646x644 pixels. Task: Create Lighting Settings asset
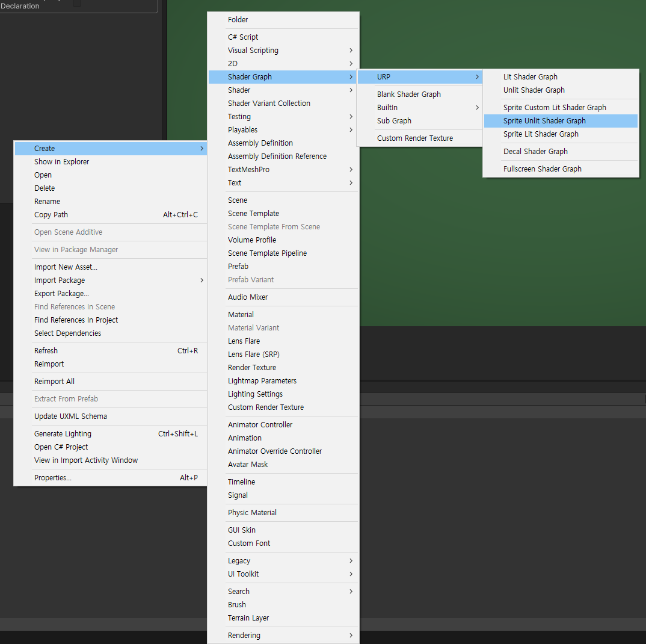[283, 394]
